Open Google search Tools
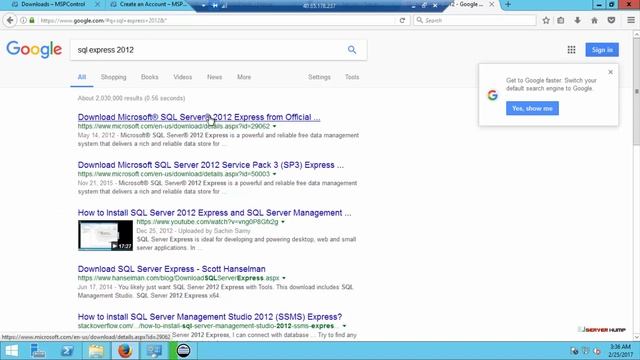The height and width of the screenshot is (360, 640). [x=352, y=77]
